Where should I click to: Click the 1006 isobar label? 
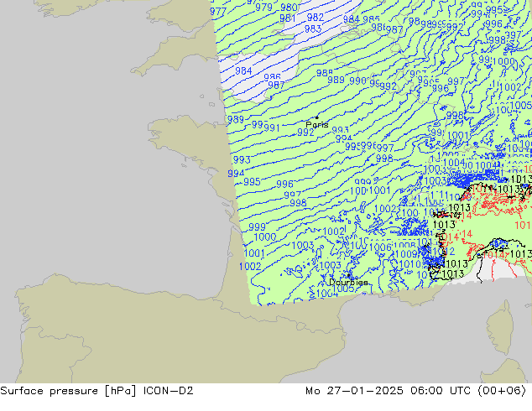click(x=380, y=247)
